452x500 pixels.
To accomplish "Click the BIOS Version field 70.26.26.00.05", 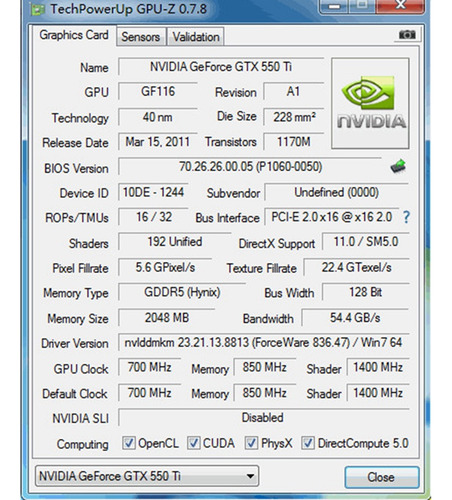I will pyautogui.click(x=250, y=167).
